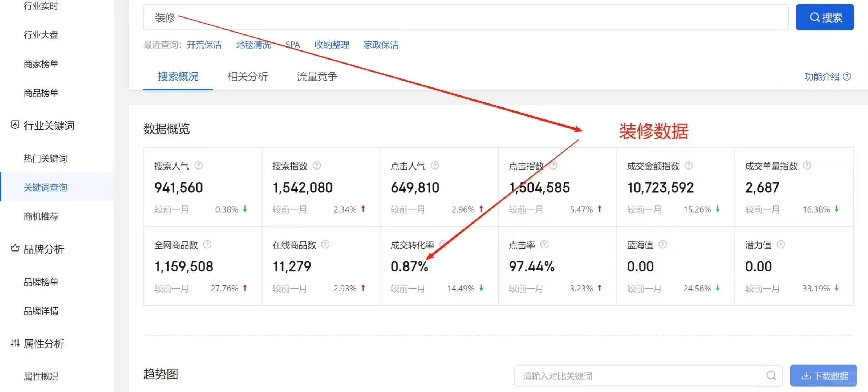Switch to 流量竞争 tab

[x=317, y=77]
